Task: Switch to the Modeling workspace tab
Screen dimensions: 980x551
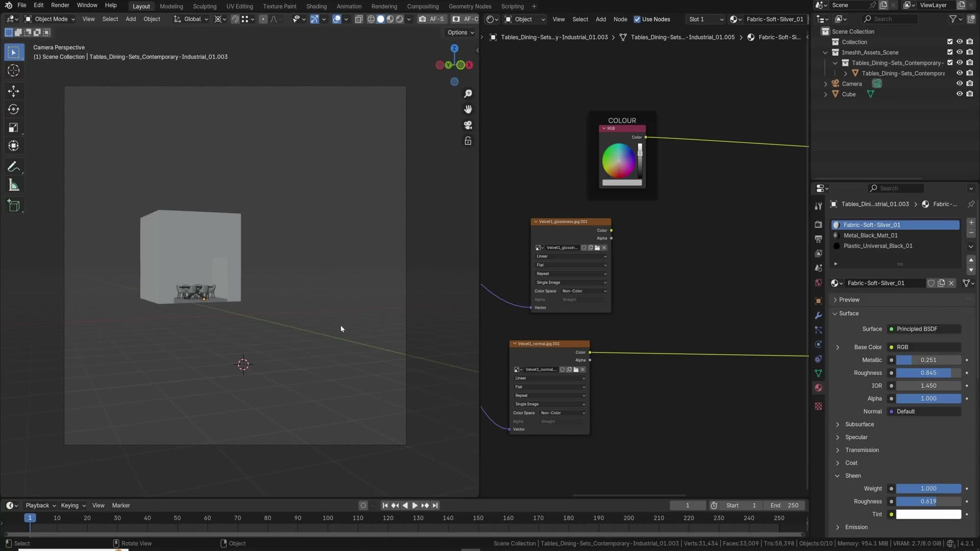Action: (x=171, y=6)
